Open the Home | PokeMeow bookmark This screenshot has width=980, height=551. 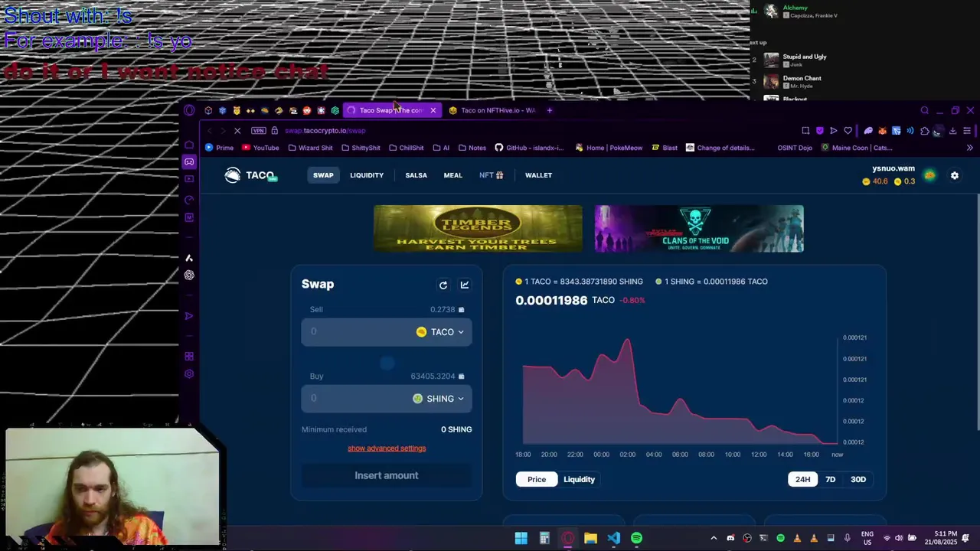(x=609, y=148)
